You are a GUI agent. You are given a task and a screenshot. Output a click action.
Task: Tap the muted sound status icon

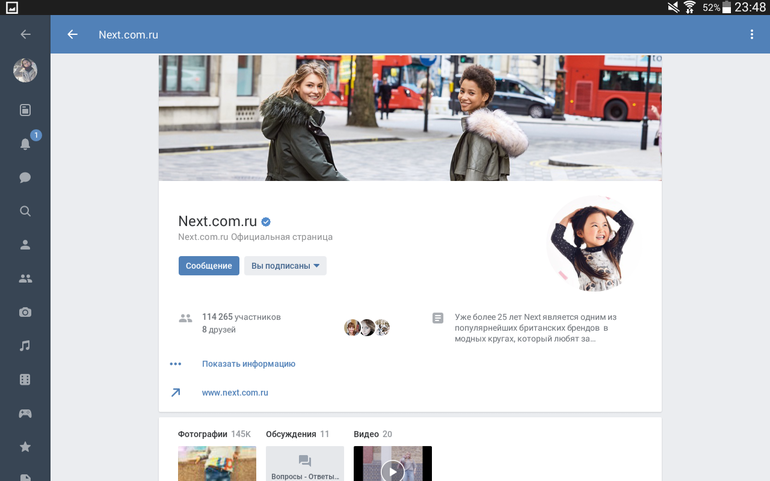(x=673, y=7)
